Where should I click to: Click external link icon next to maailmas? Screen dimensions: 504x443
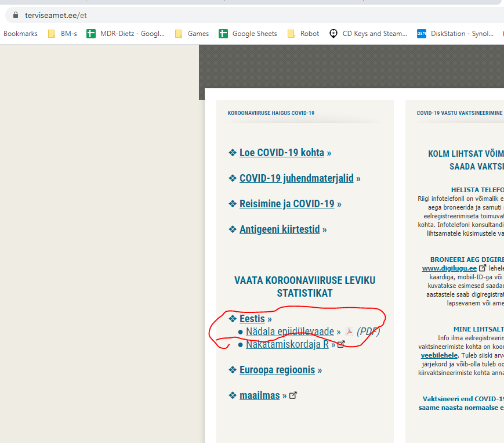(x=293, y=395)
